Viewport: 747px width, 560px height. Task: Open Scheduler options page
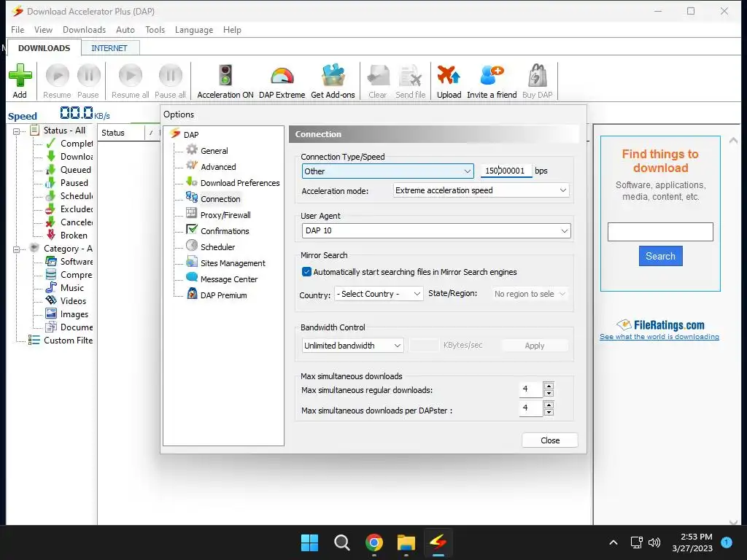click(217, 247)
